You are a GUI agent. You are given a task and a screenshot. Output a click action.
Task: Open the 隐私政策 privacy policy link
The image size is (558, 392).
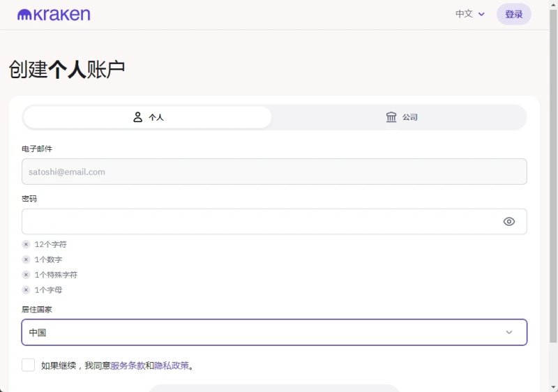(172, 365)
